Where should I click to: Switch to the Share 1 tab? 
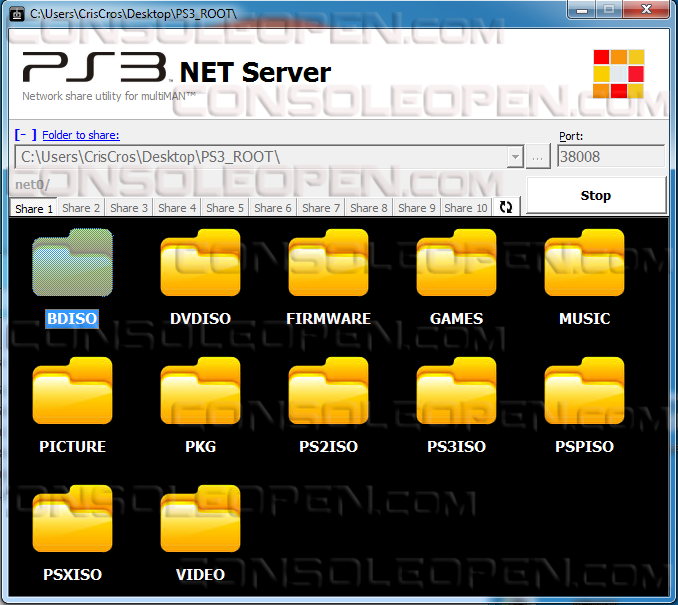coord(34,208)
